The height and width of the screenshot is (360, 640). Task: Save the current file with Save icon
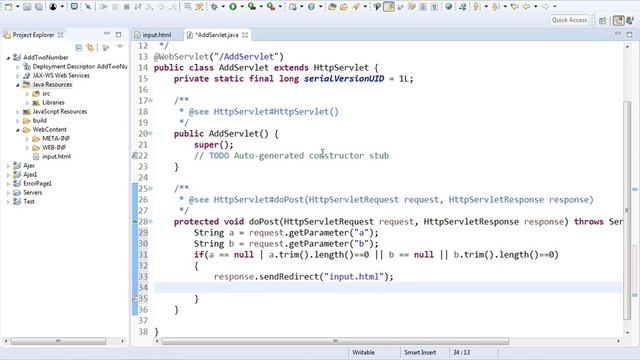pyautogui.click(x=27, y=7)
